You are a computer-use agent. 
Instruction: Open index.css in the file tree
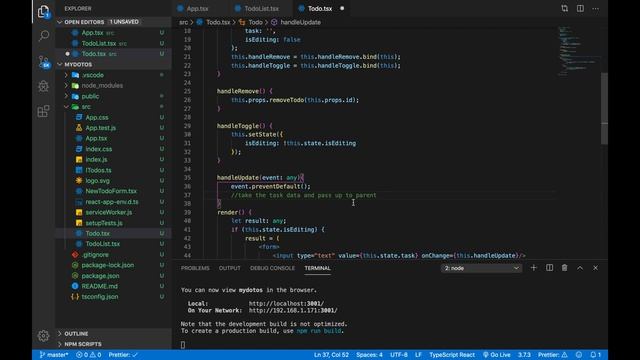coord(99,149)
